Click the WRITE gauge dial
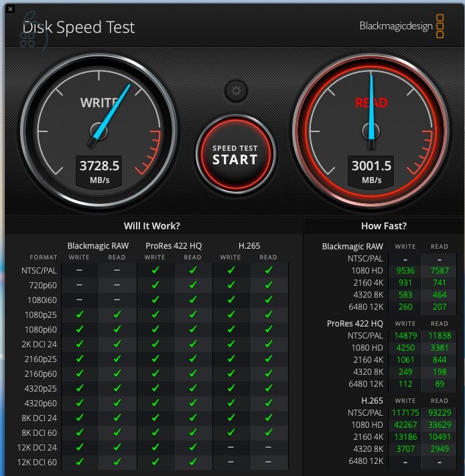The image size is (465, 476). [99, 131]
